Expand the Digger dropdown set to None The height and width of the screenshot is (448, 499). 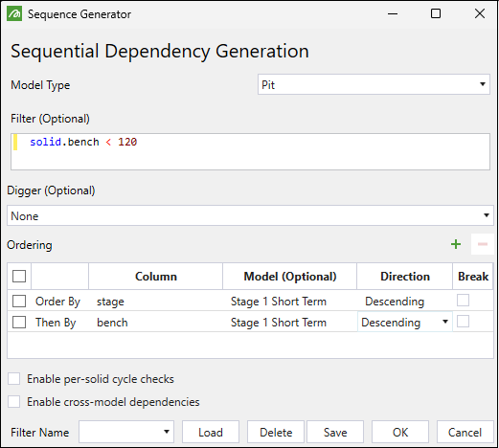click(x=250, y=215)
